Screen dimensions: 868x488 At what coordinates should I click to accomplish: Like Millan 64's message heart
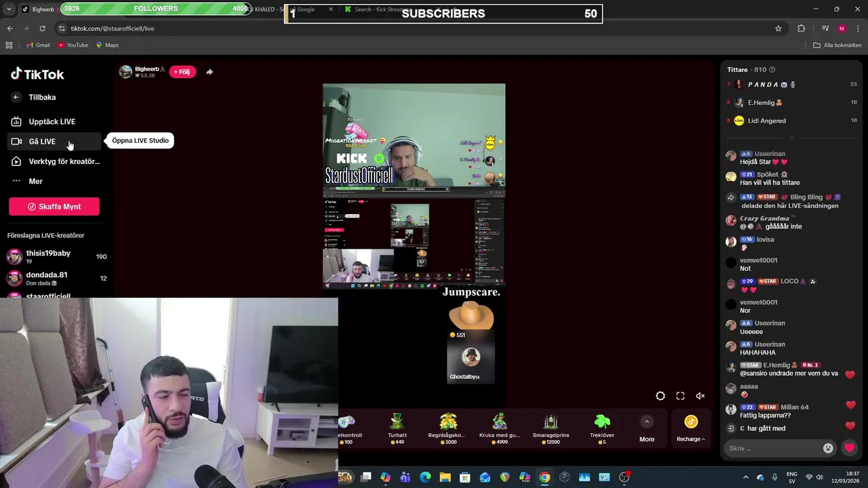coord(850,405)
